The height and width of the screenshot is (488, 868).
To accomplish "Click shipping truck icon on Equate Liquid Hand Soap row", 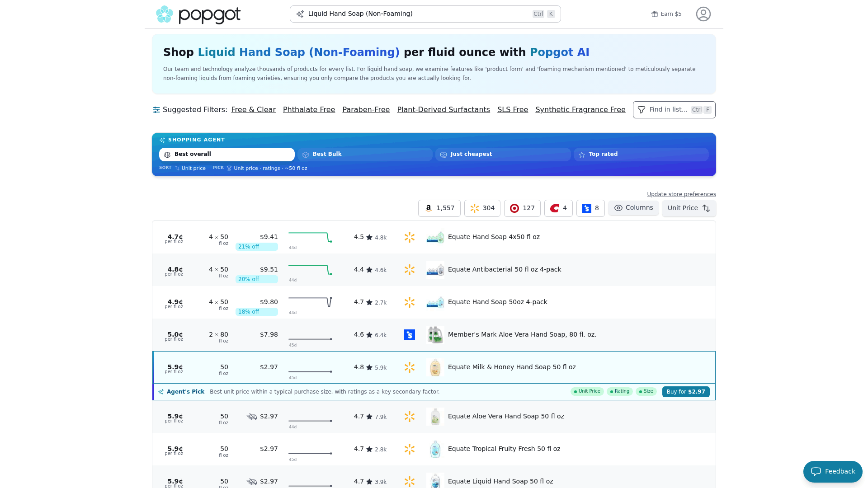I will click(x=252, y=482).
